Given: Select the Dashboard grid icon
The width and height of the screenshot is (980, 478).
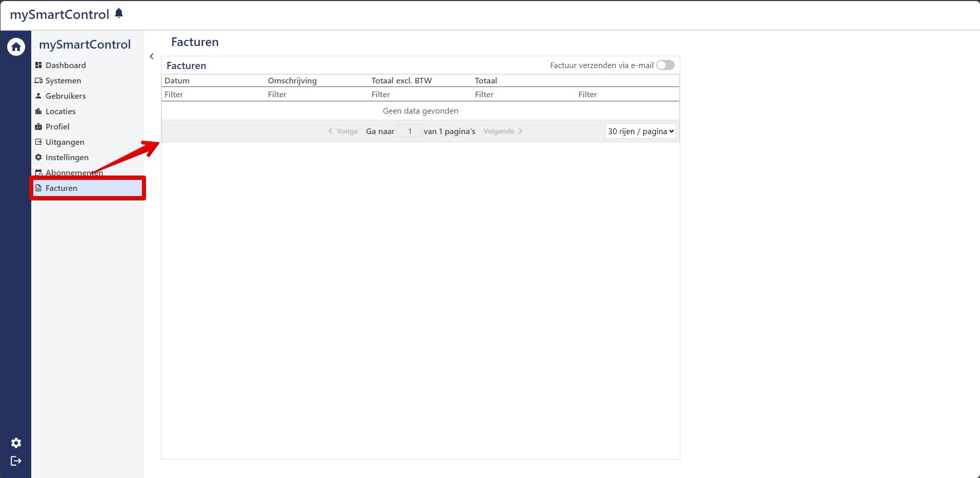Looking at the screenshot, I should coord(38,65).
